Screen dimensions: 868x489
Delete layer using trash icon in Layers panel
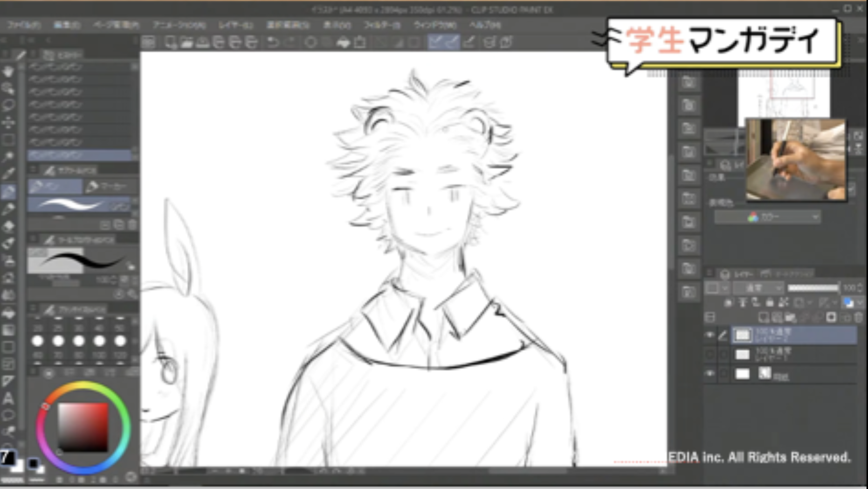[x=858, y=318]
